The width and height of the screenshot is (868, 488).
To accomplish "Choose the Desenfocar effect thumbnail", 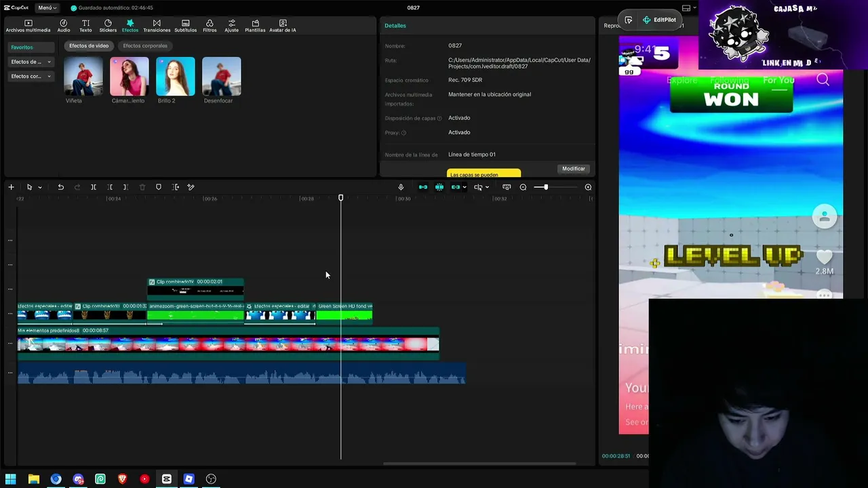I will point(222,77).
